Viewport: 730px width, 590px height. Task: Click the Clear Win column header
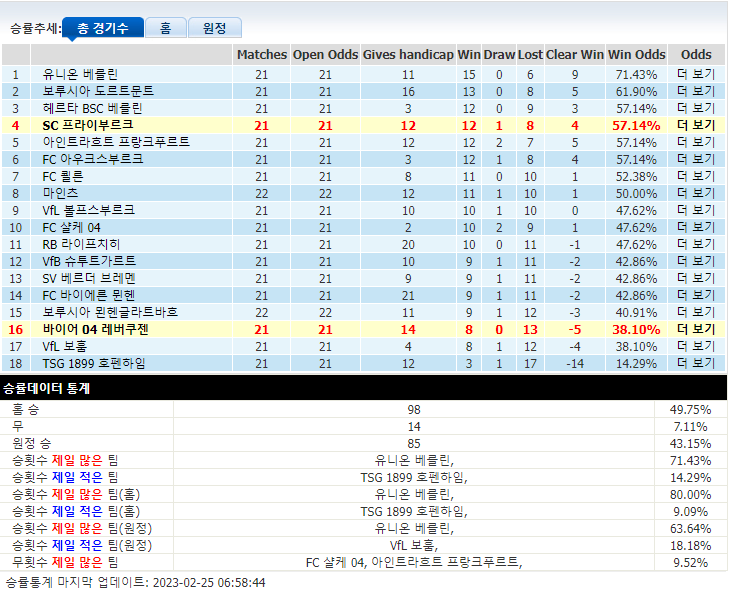575,54
